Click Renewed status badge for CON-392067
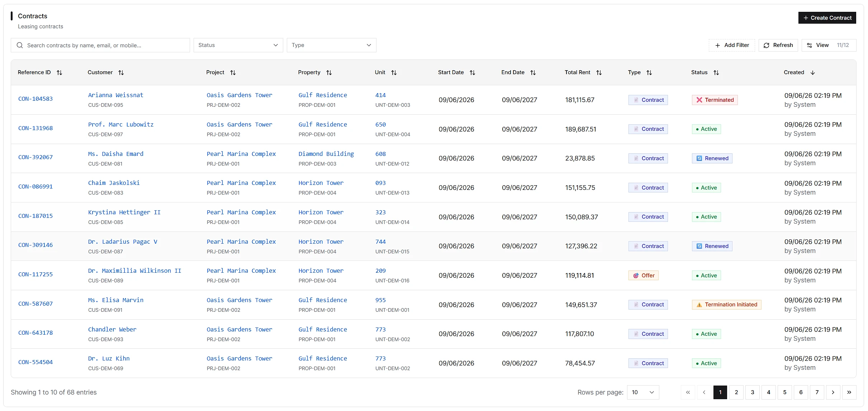 712,158
